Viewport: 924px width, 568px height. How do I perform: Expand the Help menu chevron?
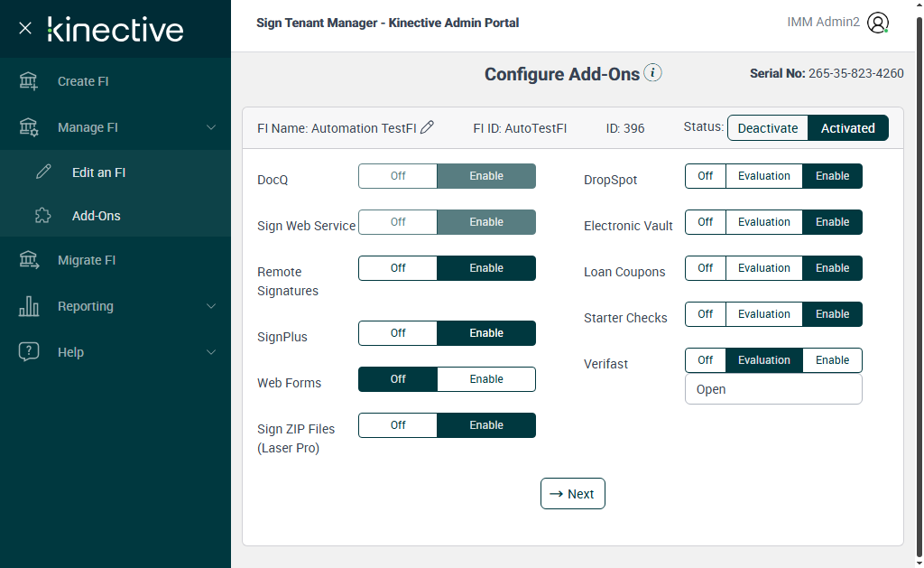click(211, 352)
